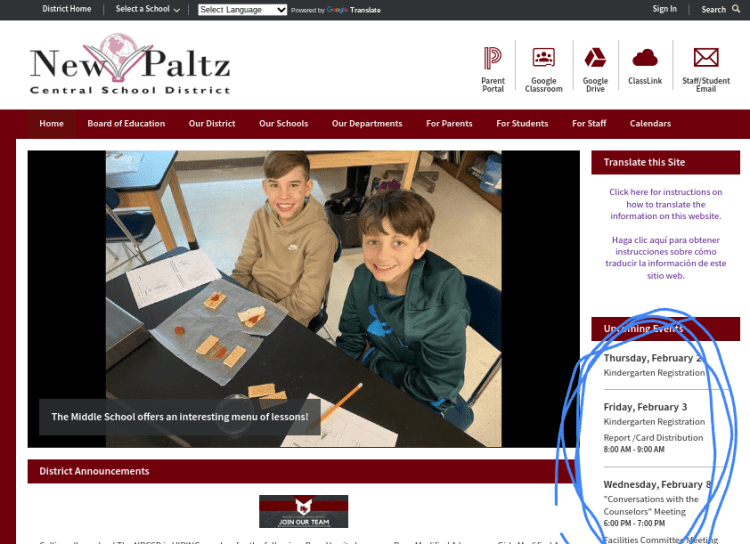Launch Google Drive icon
The width and height of the screenshot is (750, 544).
[x=595, y=58]
